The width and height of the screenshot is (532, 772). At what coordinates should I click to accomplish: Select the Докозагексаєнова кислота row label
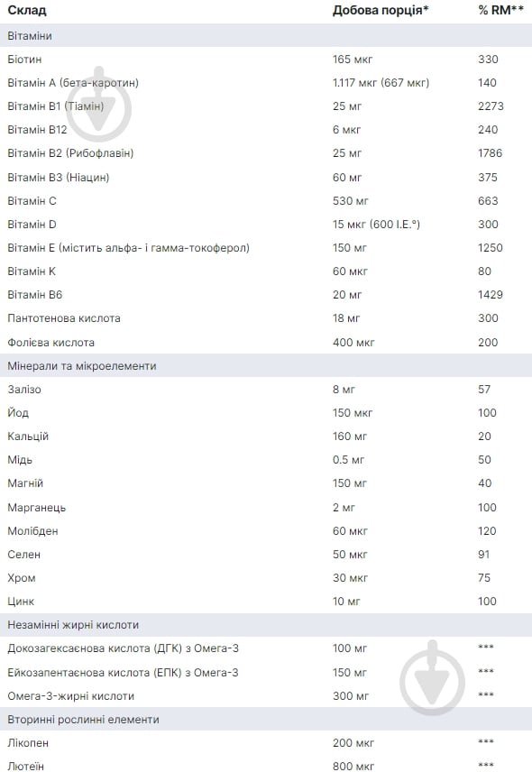(123, 648)
